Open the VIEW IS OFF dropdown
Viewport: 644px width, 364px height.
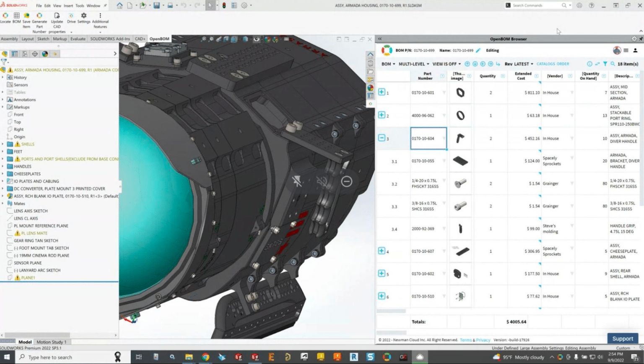click(x=447, y=64)
